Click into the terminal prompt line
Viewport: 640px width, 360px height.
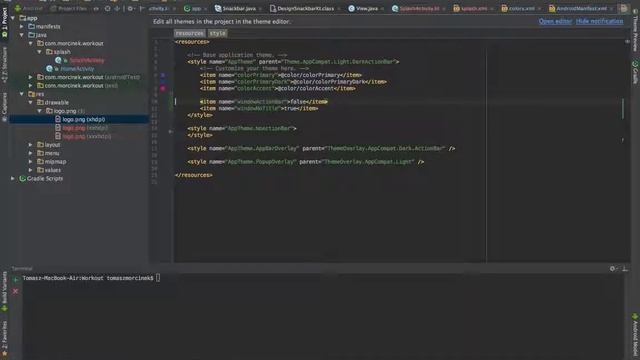click(x=91, y=278)
